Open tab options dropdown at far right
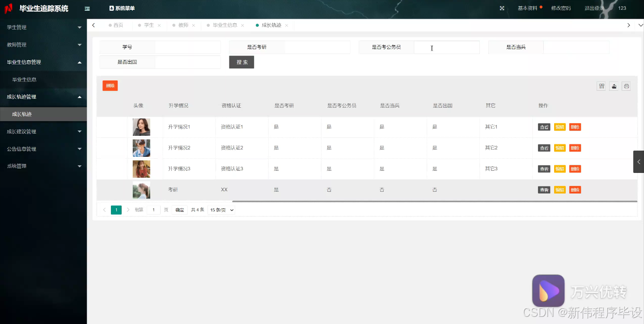Screen dimensions: 644x324 tap(640, 25)
